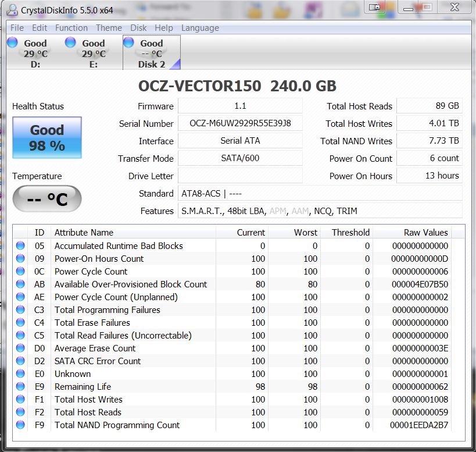This screenshot has width=476, height=452.
Task: Click the temperature display button
Action: pyautogui.click(x=47, y=200)
